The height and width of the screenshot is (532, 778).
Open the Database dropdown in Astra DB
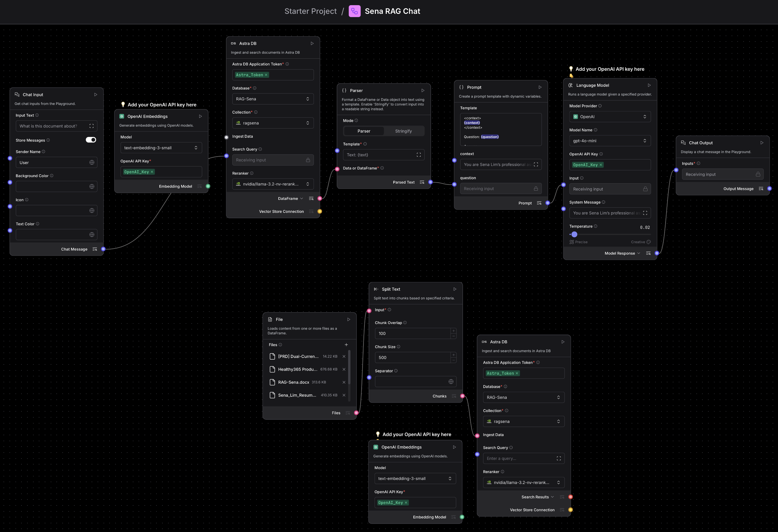point(273,98)
